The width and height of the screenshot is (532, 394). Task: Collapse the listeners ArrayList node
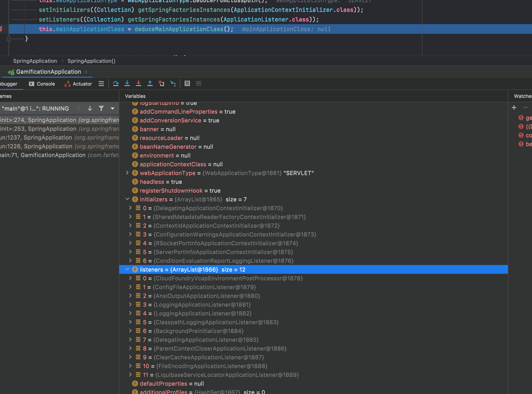[127, 269]
